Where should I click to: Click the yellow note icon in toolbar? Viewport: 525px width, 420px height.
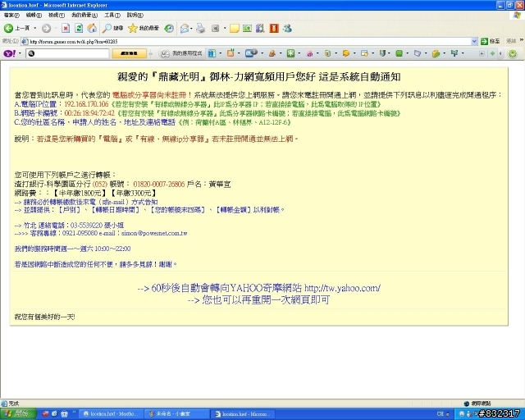click(235, 29)
